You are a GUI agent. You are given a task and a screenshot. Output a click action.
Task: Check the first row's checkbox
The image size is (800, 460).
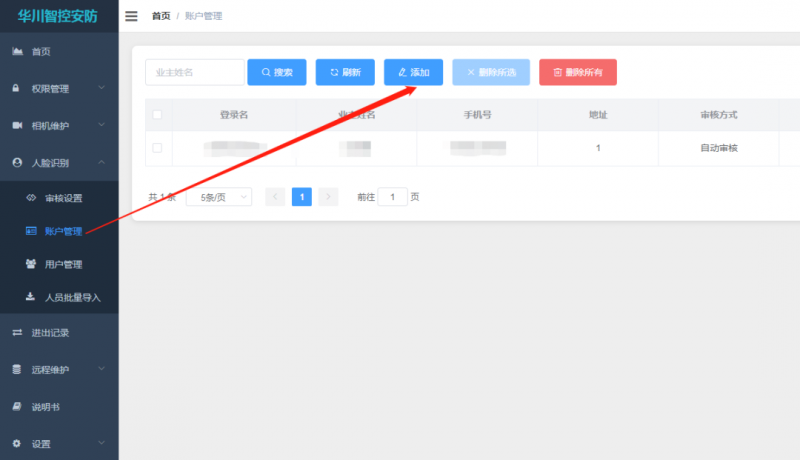coord(157,148)
